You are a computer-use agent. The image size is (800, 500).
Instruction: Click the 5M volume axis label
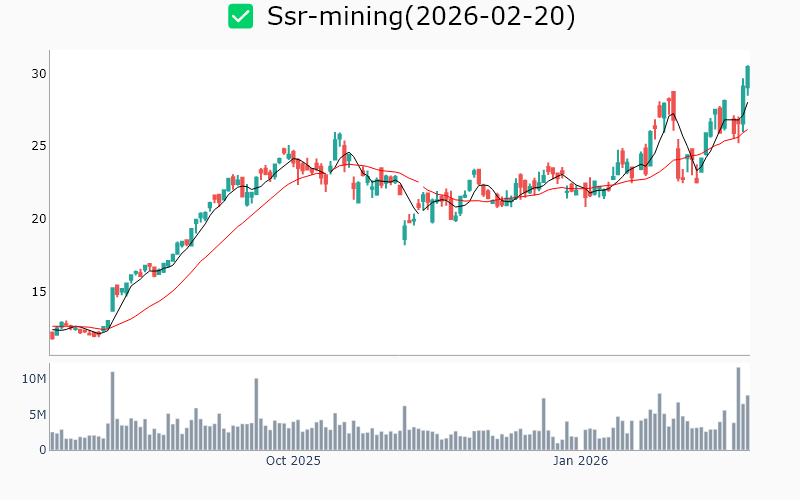[x=36, y=415]
